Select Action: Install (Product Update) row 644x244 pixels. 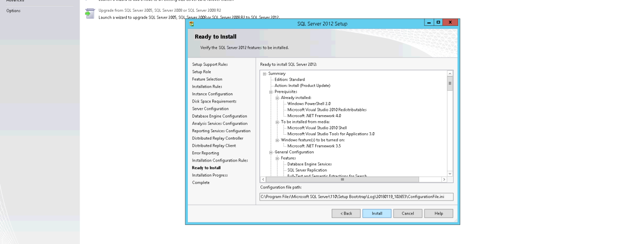pyautogui.click(x=302, y=85)
